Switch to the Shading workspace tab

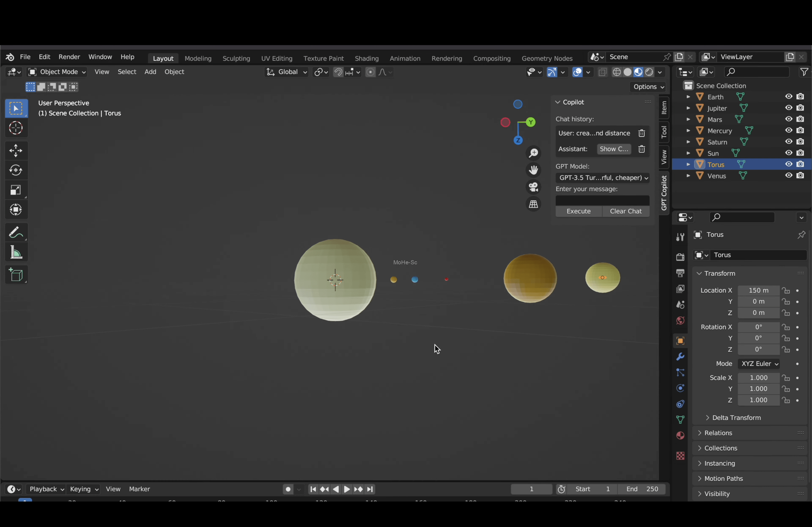367,58
